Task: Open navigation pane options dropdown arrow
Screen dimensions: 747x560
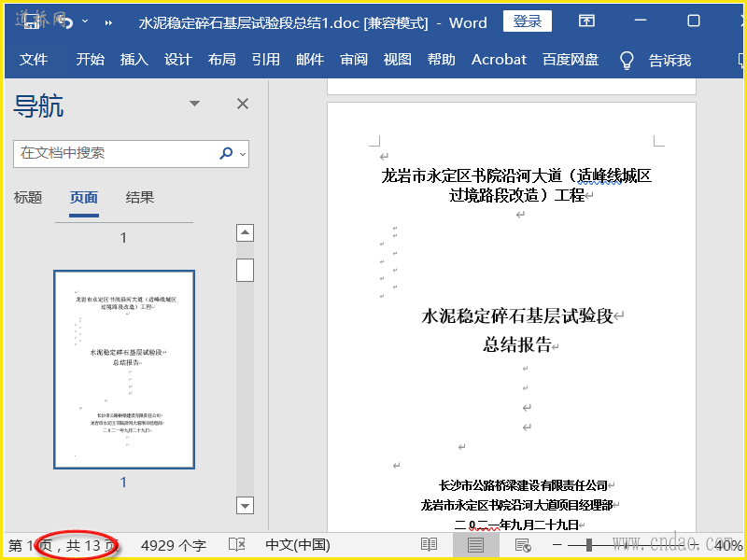Action: tap(194, 104)
